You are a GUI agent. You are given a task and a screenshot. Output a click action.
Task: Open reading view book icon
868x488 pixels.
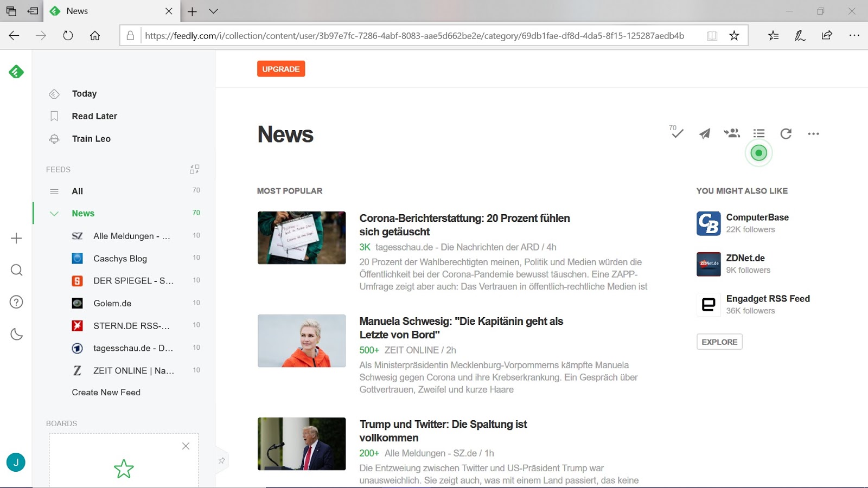712,36
